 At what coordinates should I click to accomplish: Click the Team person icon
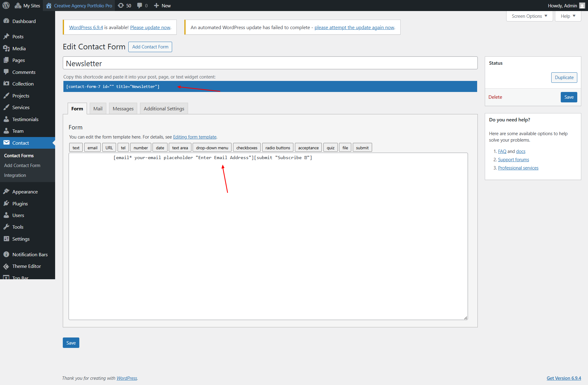coord(6,131)
